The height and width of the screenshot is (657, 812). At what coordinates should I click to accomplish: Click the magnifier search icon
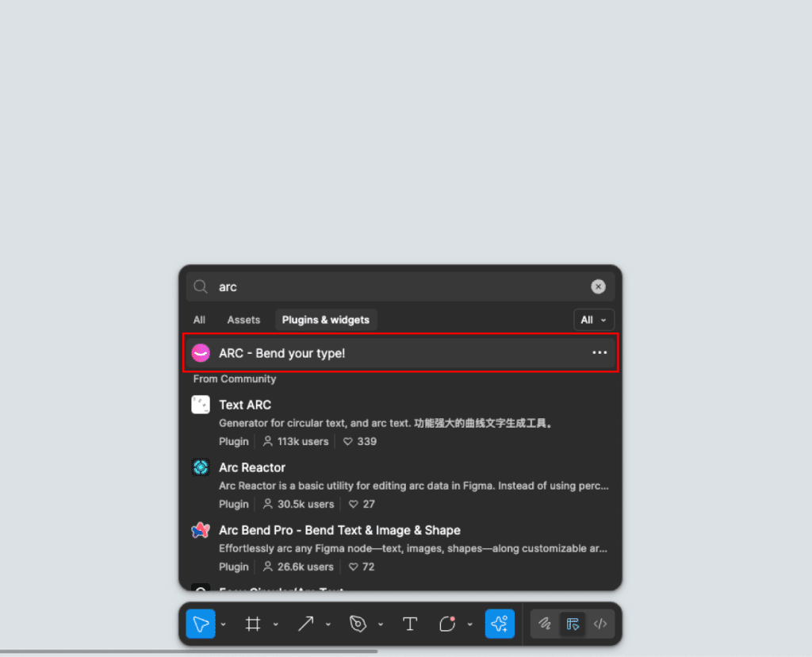201,286
